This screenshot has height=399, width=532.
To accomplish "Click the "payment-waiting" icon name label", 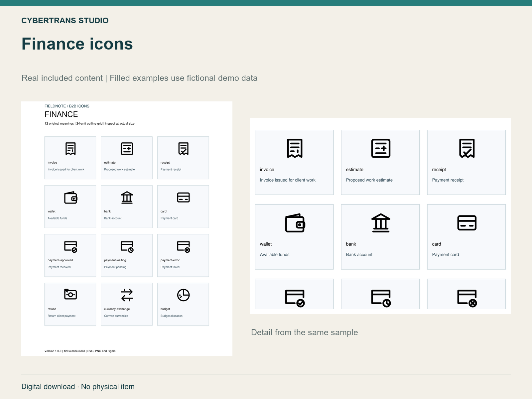I will [115, 260].
